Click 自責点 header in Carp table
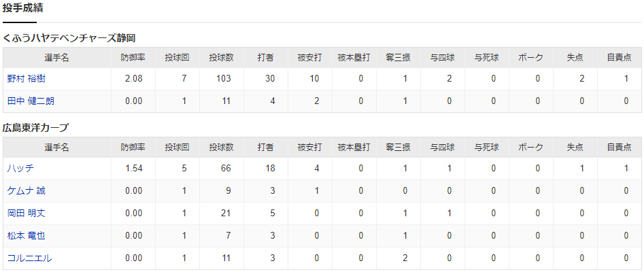Viewport: 644px width, 272px height. point(619,147)
